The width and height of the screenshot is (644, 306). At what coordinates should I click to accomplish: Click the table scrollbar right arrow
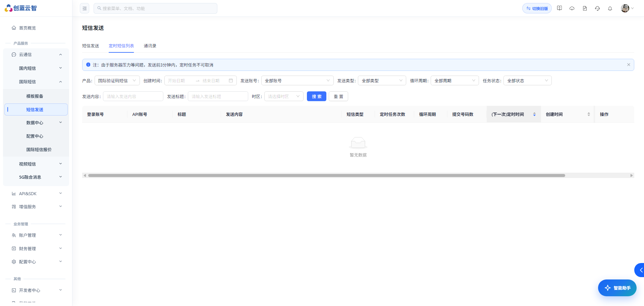tap(632, 175)
